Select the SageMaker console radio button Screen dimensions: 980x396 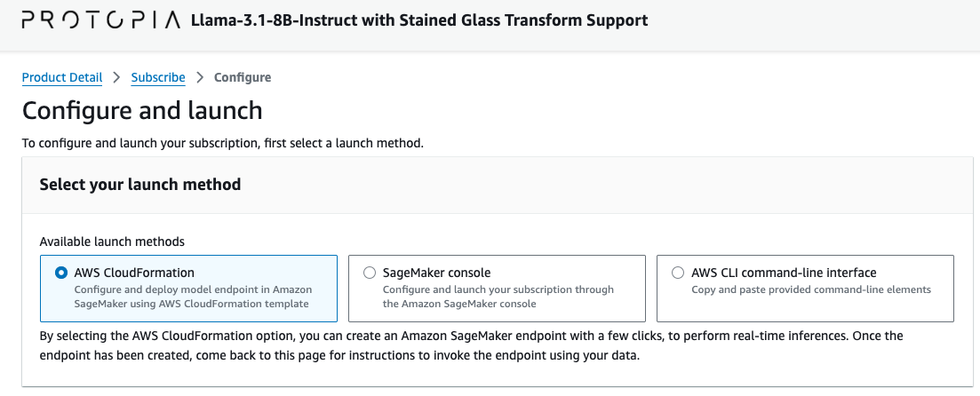pos(370,273)
